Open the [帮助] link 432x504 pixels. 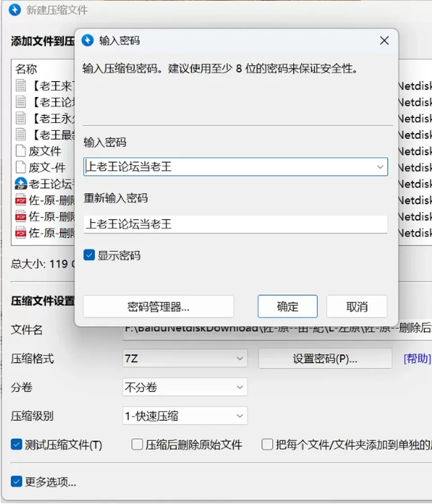417,358
